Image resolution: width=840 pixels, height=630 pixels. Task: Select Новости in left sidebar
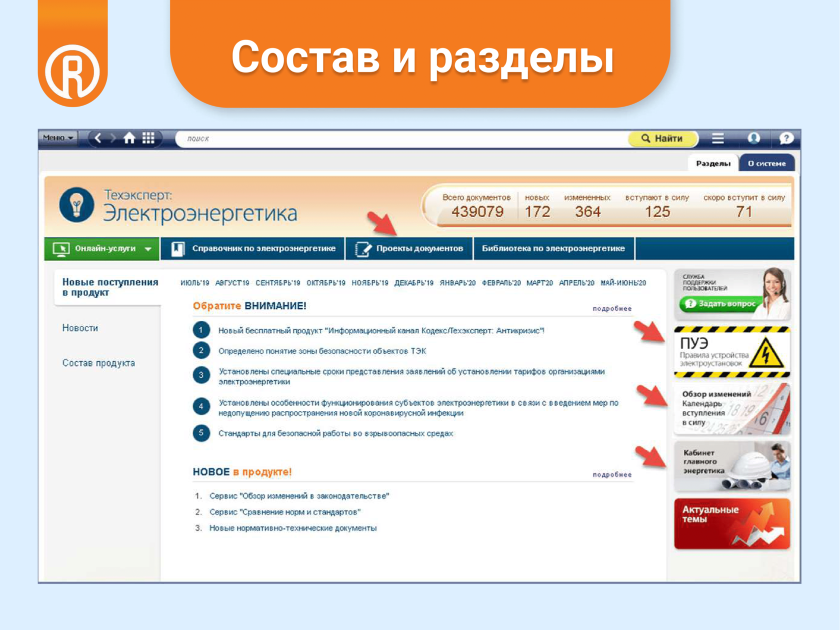click(80, 328)
